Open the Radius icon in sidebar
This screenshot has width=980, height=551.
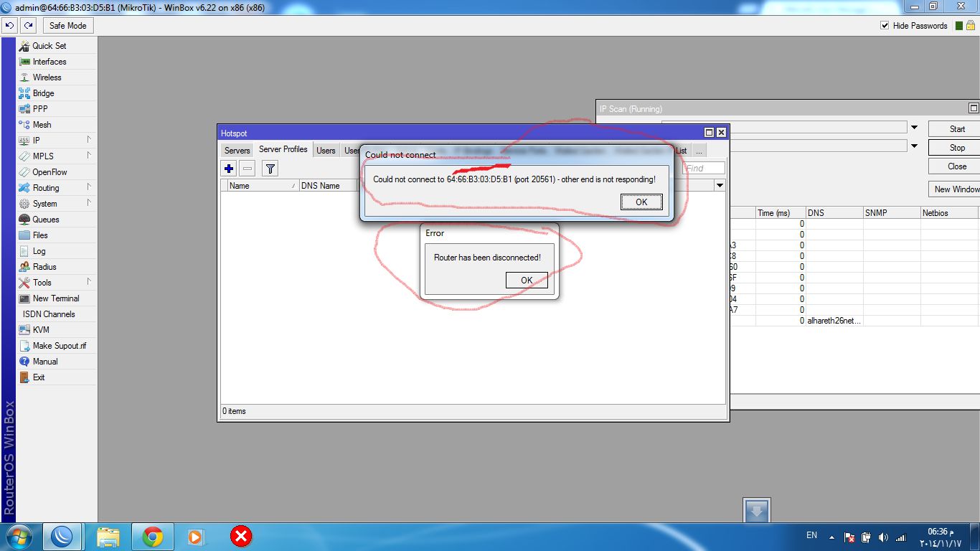tap(24, 267)
